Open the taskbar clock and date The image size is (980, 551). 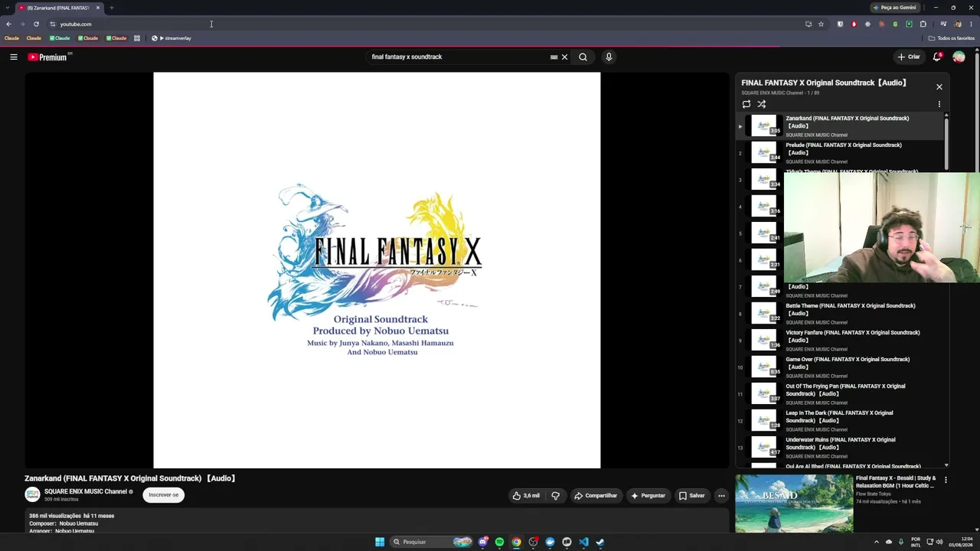(x=961, y=542)
